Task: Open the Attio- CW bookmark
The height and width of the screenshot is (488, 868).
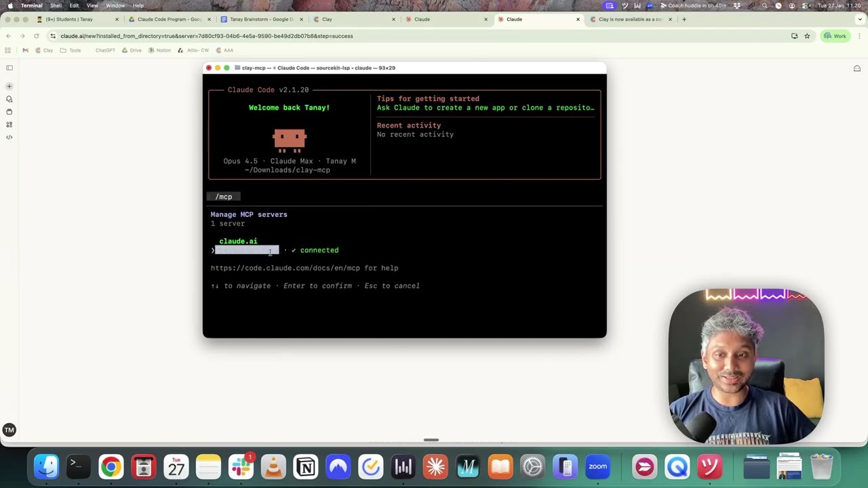Action: tap(193, 50)
